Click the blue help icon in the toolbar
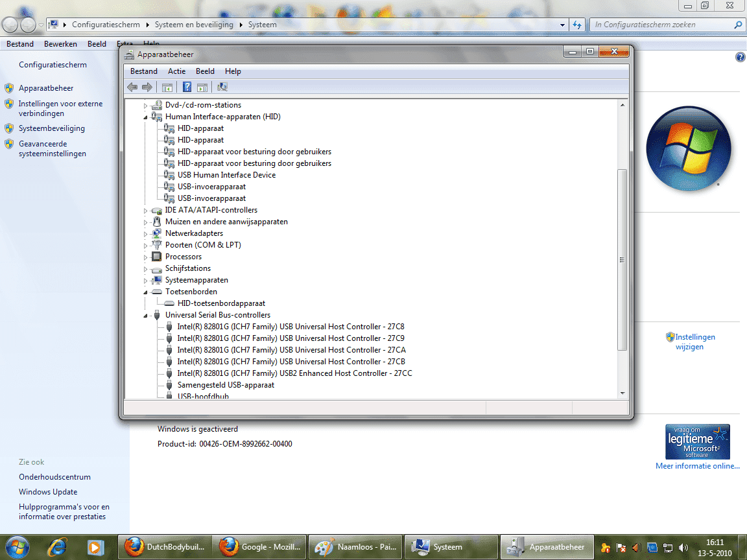Viewport: 747px width, 560px height. pyautogui.click(x=187, y=87)
